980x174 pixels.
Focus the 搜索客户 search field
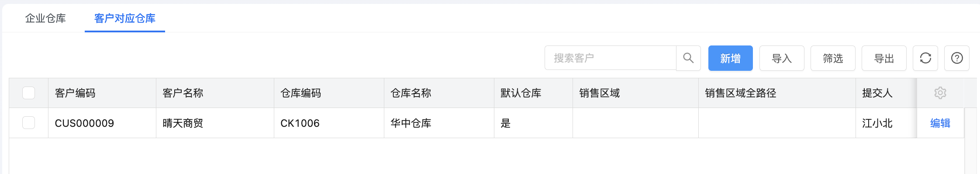(x=611, y=58)
